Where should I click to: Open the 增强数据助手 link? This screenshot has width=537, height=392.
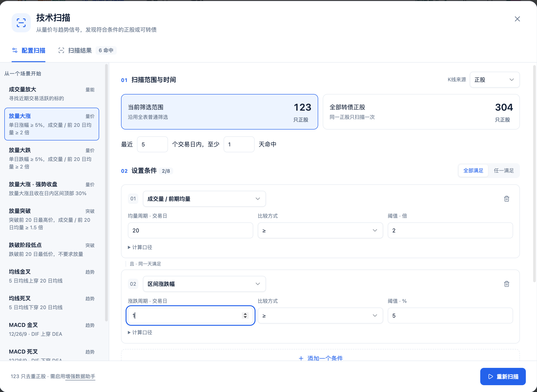pyautogui.click(x=80, y=376)
